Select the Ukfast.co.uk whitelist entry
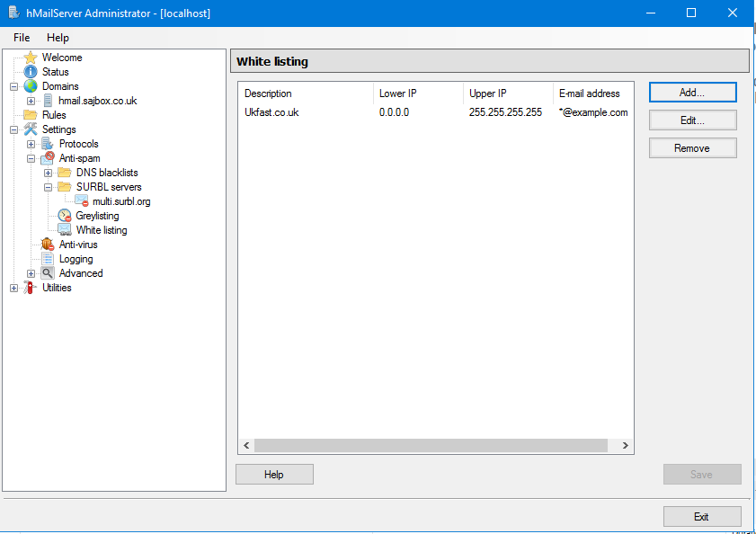The height and width of the screenshot is (534, 756). [x=271, y=112]
